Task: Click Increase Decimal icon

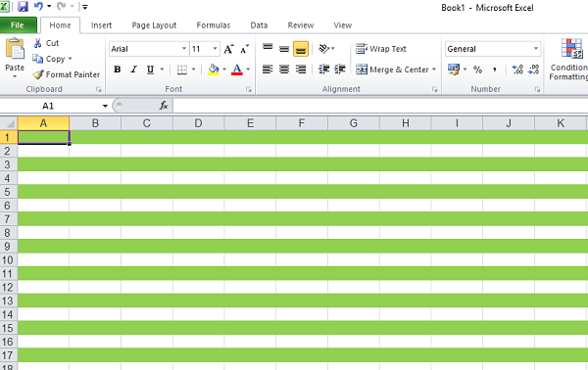Action: (517, 69)
